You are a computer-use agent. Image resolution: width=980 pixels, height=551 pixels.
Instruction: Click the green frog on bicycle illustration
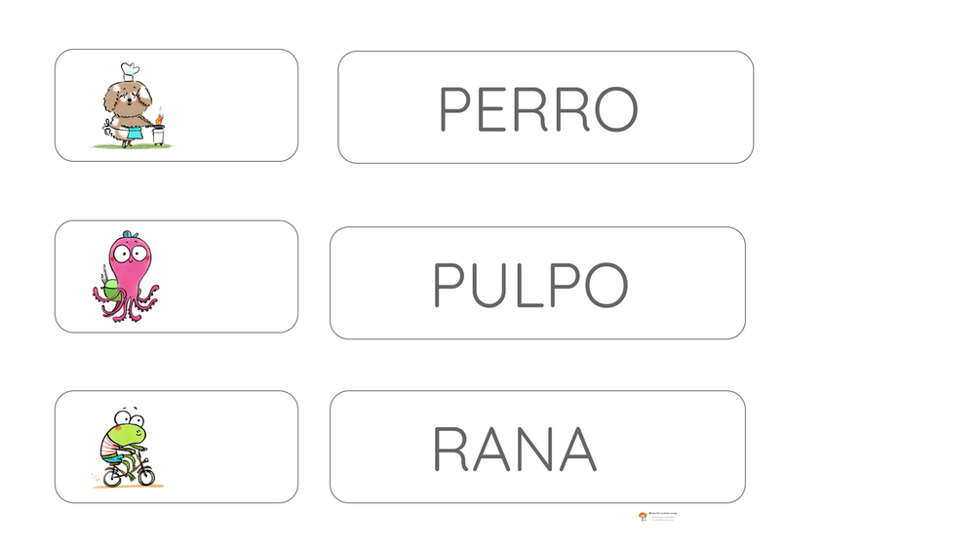128,448
